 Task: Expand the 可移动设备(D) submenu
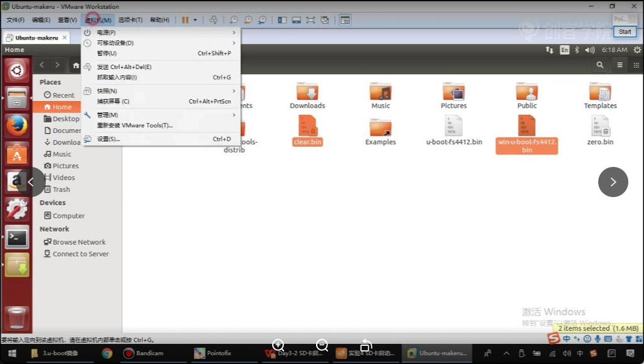pyautogui.click(x=161, y=43)
